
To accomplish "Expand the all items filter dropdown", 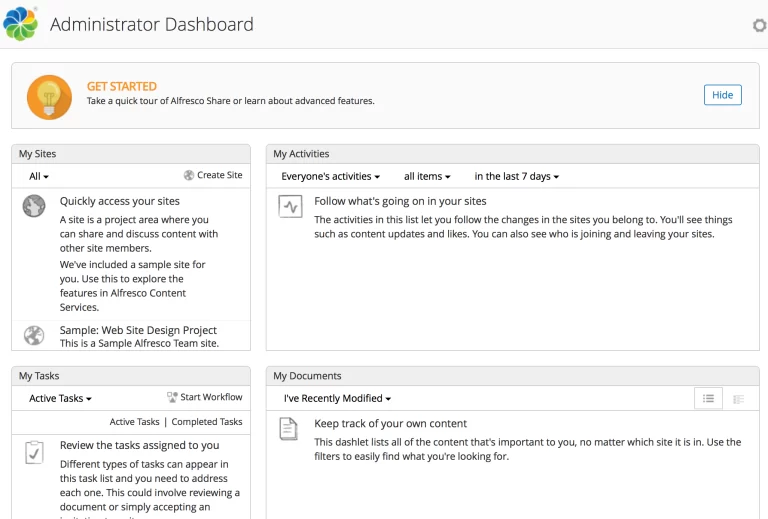I will pyautogui.click(x=427, y=176).
